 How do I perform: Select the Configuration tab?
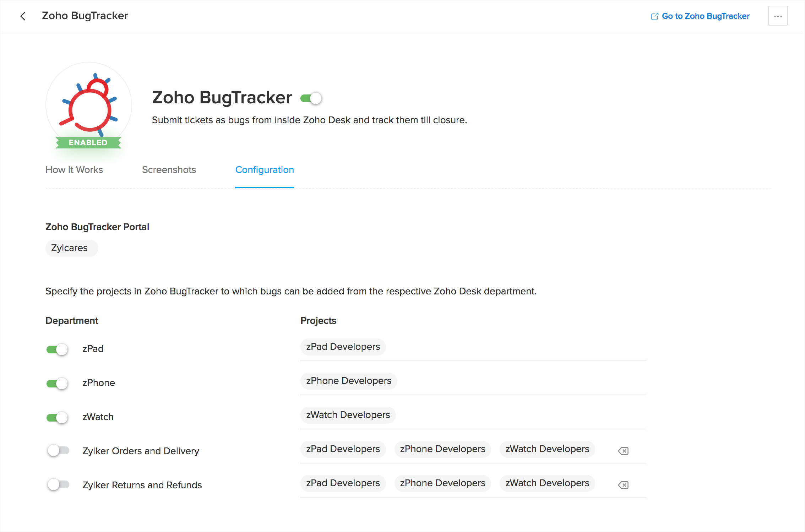(265, 170)
